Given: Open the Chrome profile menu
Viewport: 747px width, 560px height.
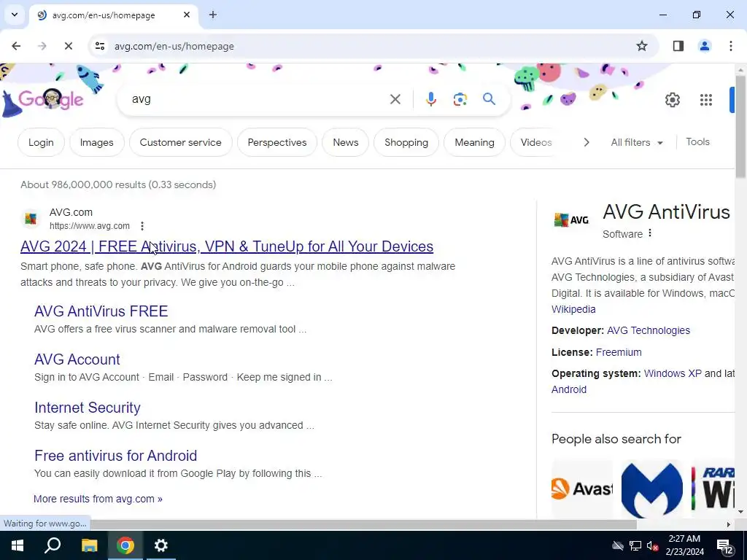Looking at the screenshot, I should pyautogui.click(x=705, y=46).
